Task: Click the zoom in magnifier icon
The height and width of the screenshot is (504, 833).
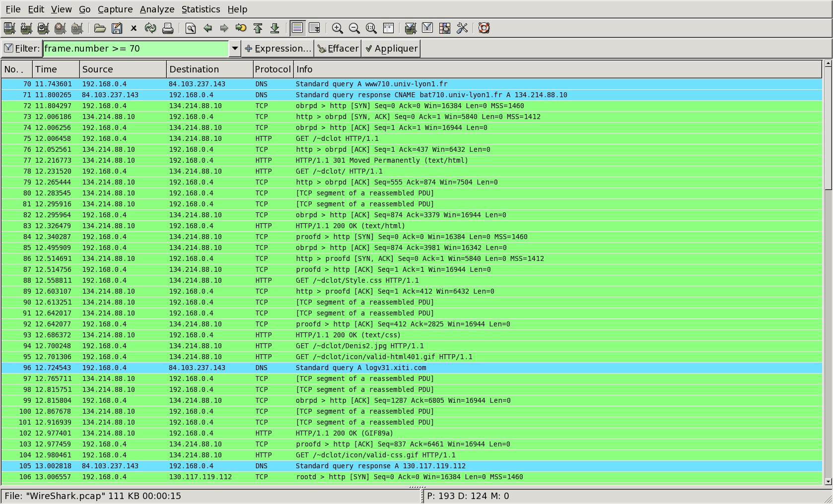Action: [x=337, y=28]
